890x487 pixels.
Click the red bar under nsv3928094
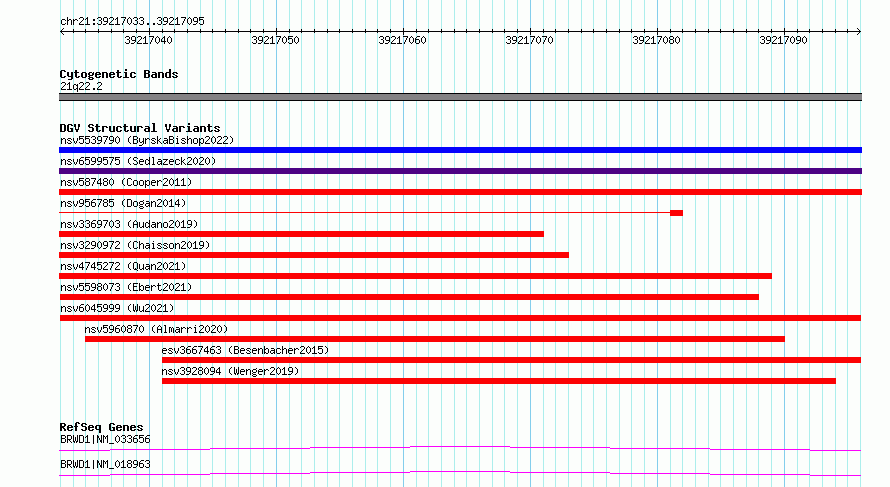coord(498,381)
